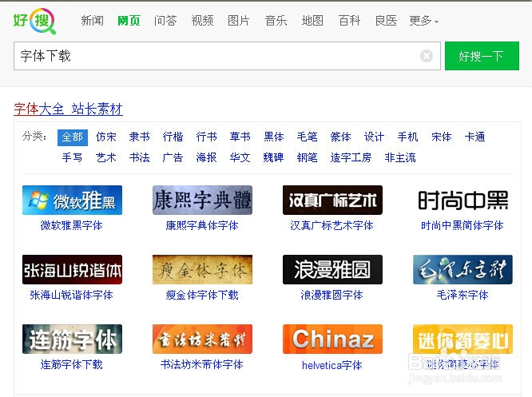The width and height of the screenshot is (532, 397).
Task: Choose the 手写 category
Action: pos(72,158)
